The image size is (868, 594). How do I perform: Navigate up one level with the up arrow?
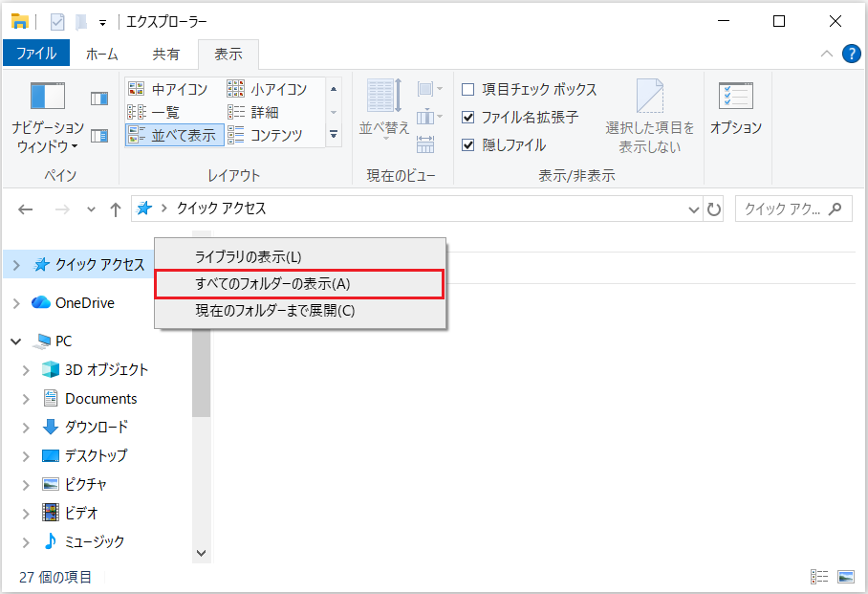coord(115,209)
